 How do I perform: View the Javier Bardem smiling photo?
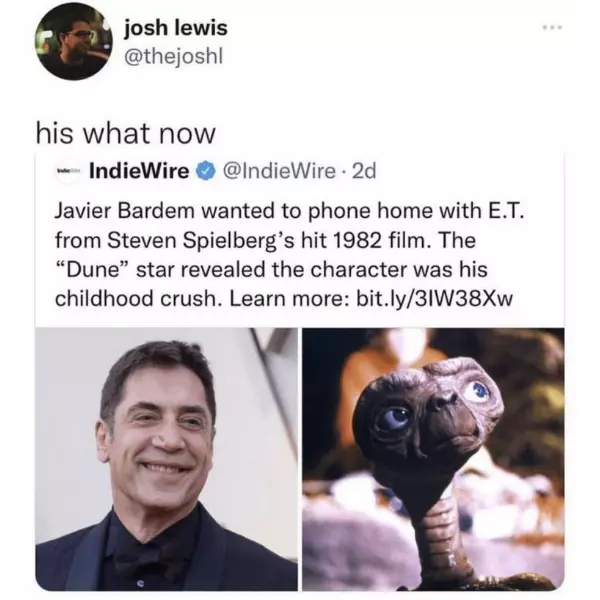pos(166,459)
